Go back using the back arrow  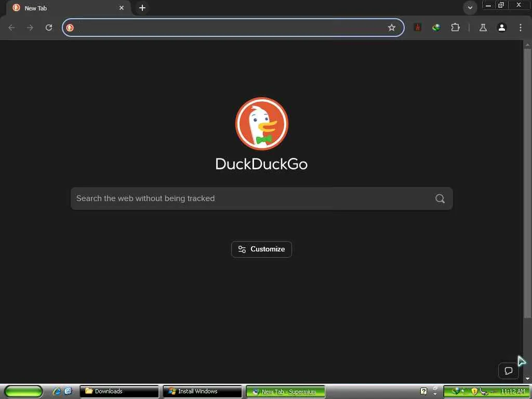tap(11, 28)
